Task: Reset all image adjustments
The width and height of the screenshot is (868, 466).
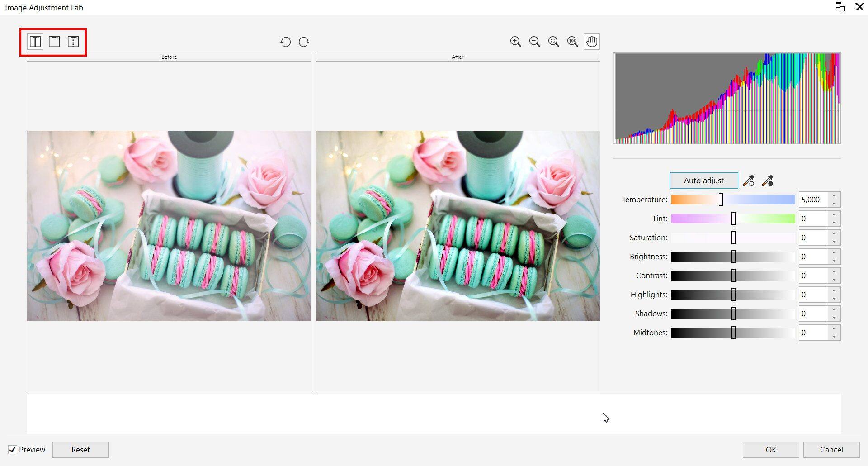Action: point(80,449)
